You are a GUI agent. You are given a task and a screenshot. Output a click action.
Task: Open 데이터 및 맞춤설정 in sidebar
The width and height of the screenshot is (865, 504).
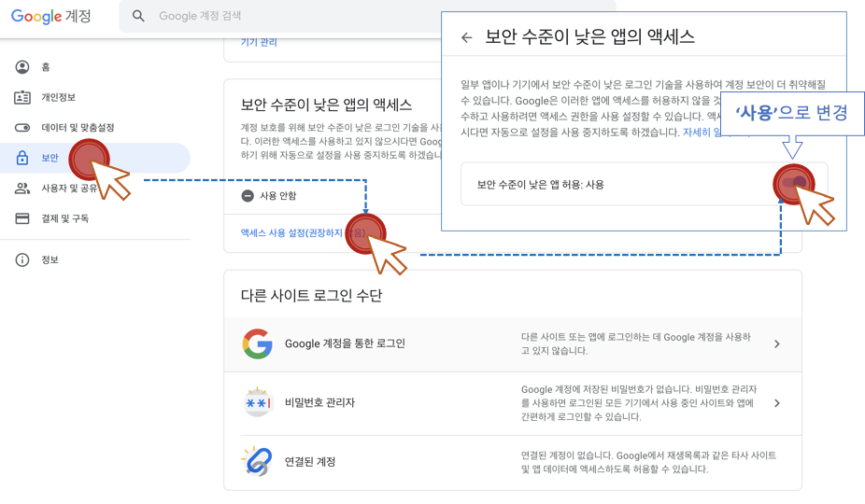[x=95, y=128]
